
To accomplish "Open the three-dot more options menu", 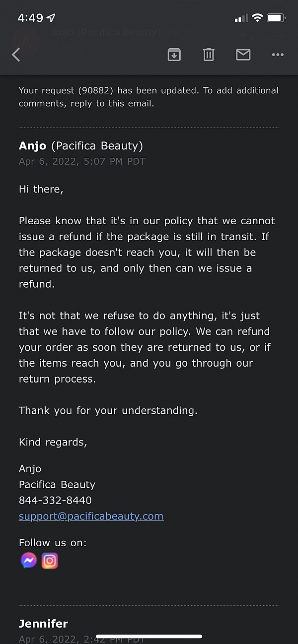I will (x=278, y=55).
